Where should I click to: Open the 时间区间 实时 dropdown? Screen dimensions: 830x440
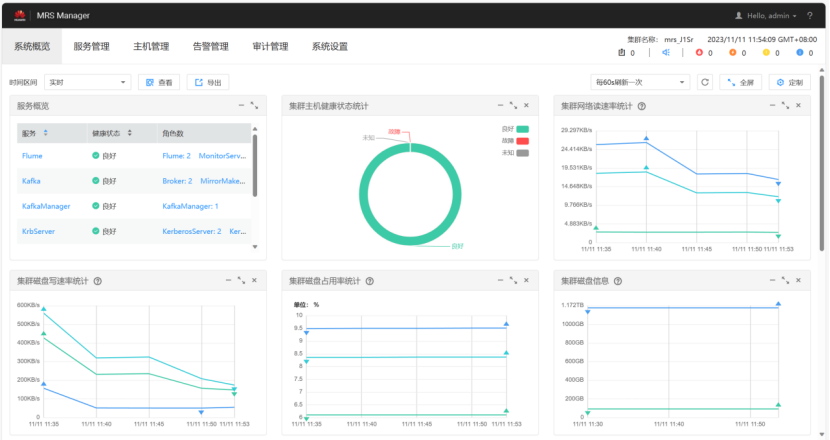87,82
